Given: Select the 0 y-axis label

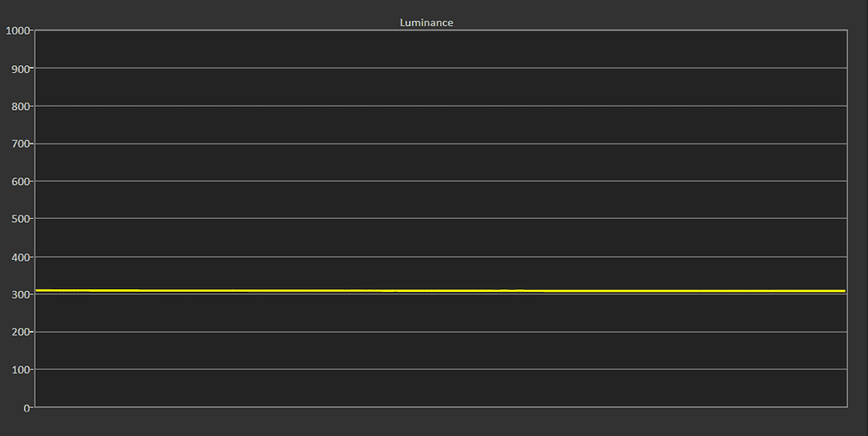Looking at the screenshot, I should [x=27, y=409].
